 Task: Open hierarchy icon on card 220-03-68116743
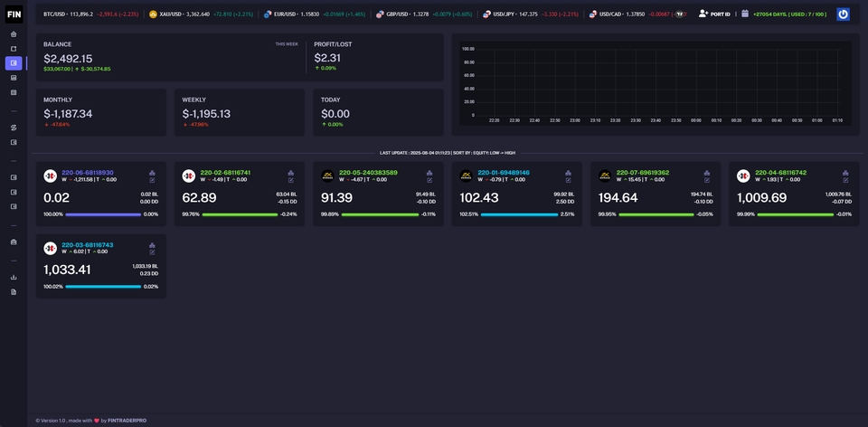[x=152, y=245]
